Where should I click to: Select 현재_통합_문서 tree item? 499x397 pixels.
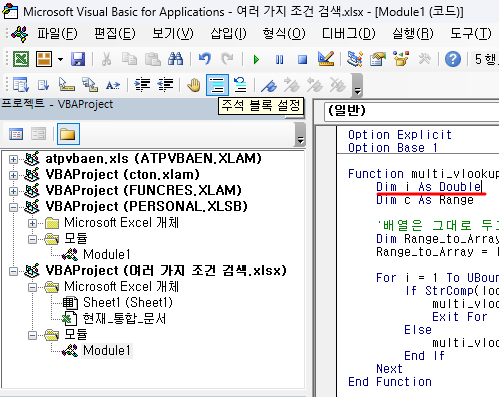click(124, 319)
